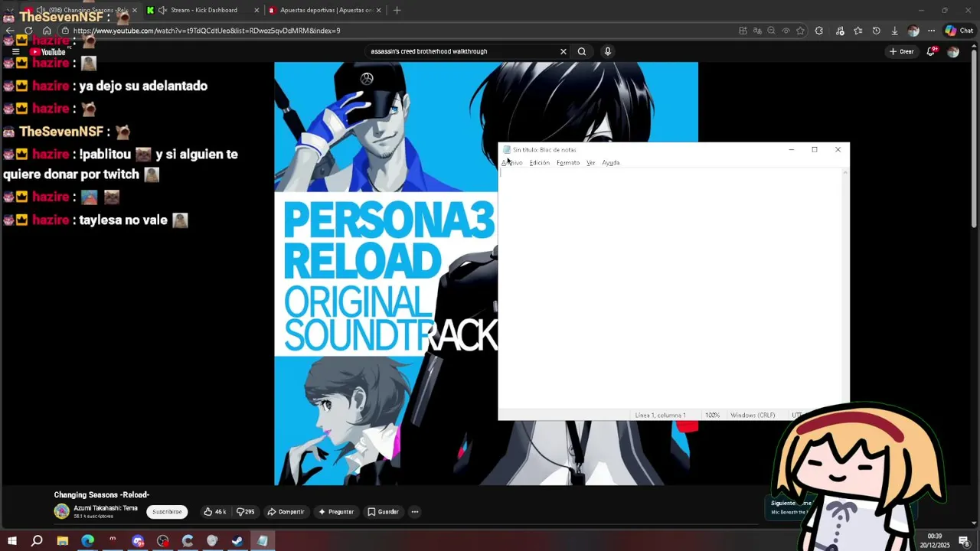The width and height of the screenshot is (980, 551).
Task: Click inside the Notepad text area
Action: click(670, 289)
